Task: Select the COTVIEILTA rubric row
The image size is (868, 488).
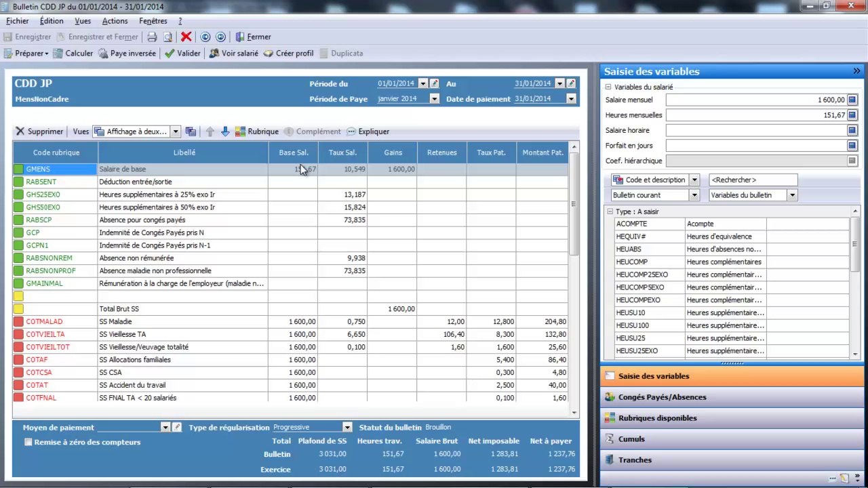Action: tap(290, 335)
